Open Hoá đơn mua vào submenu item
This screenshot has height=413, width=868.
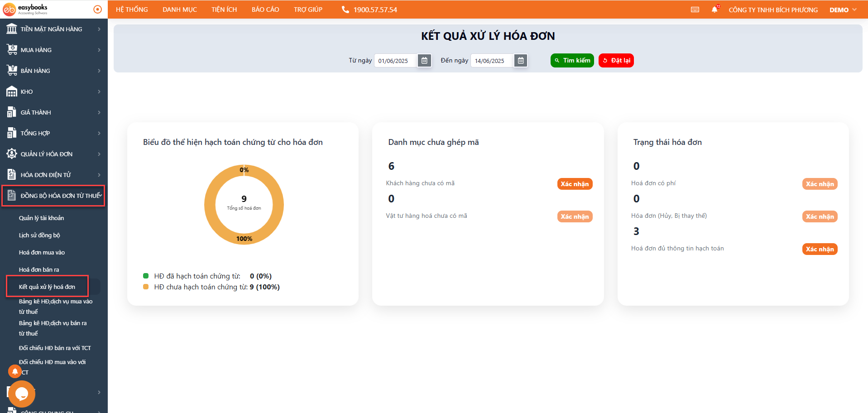(42, 252)
